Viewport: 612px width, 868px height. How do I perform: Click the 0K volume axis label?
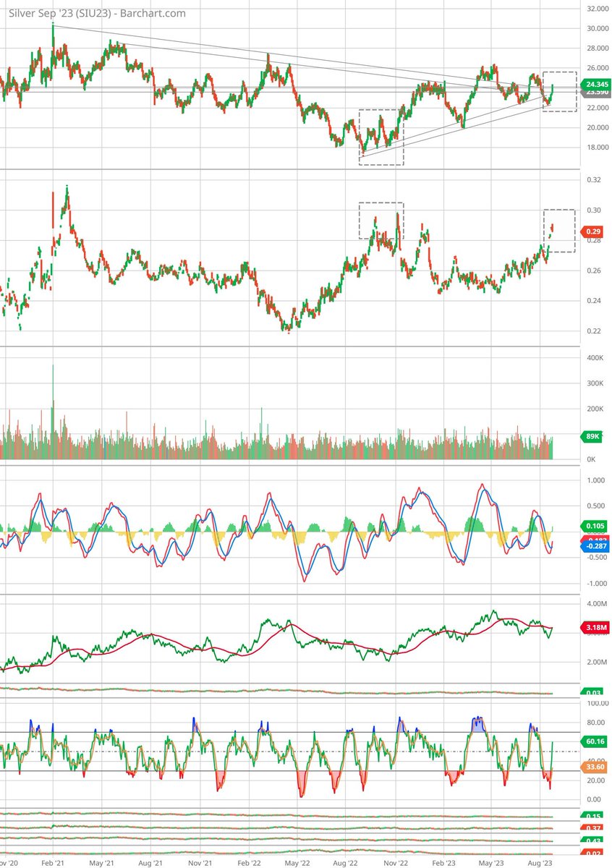[590, 460]
